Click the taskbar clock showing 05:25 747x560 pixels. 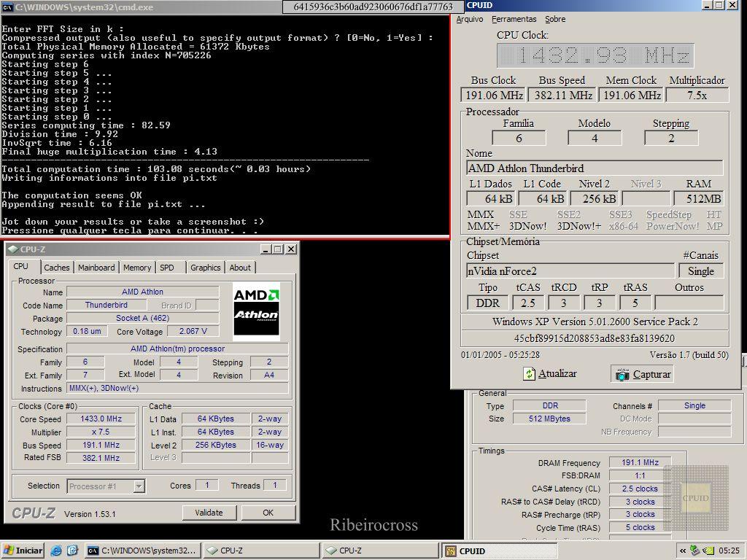coord(729,551)
